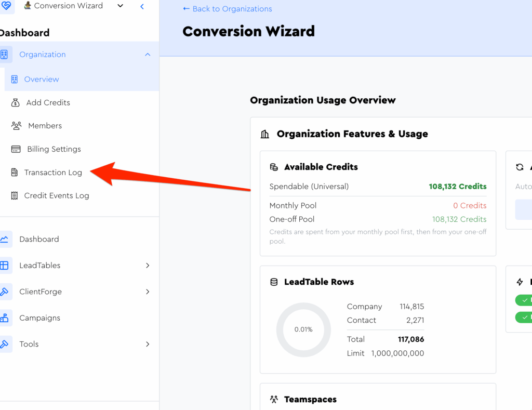
Task: Click the Add Credits money bag icon
Action: 15,103
